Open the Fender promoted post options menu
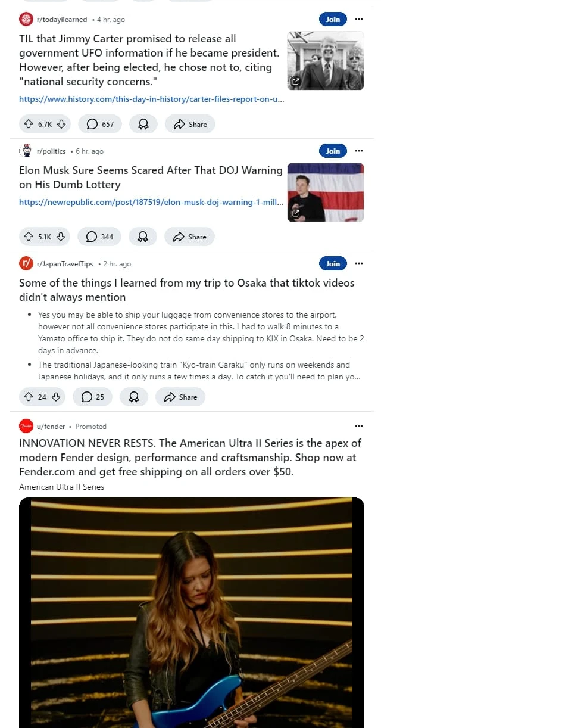 click(358, 426)
